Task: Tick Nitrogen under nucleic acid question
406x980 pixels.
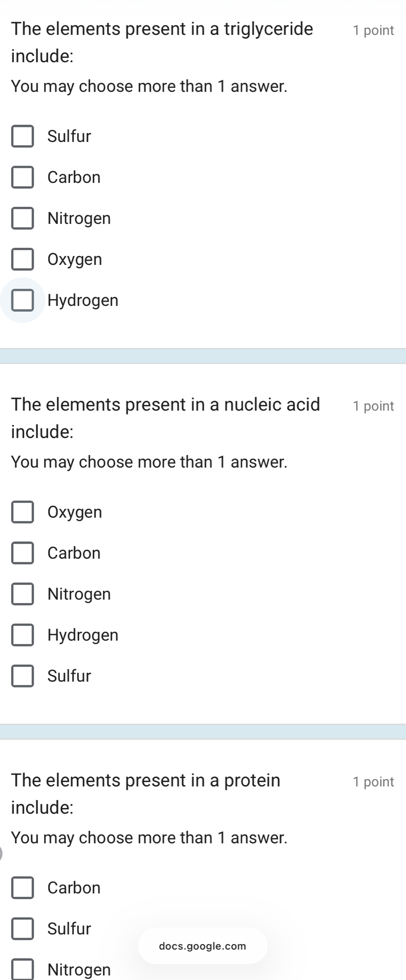Action: pyautogui.click(x=22, y=594)
